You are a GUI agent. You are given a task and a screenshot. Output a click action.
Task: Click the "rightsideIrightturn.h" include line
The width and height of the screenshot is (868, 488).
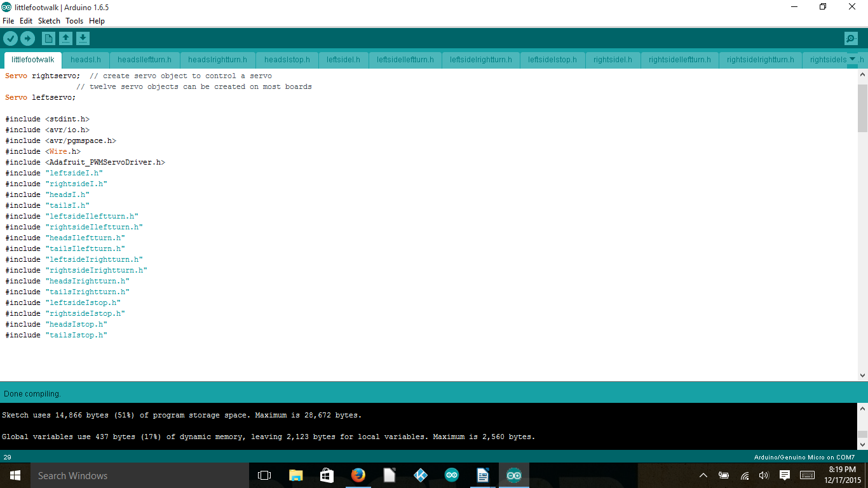tap(76, 270)
